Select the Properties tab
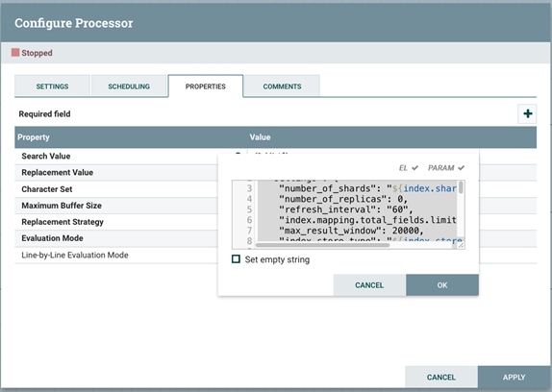Viewport: 552px width, 392px height. pyautogui.click(x=206, y=86)
